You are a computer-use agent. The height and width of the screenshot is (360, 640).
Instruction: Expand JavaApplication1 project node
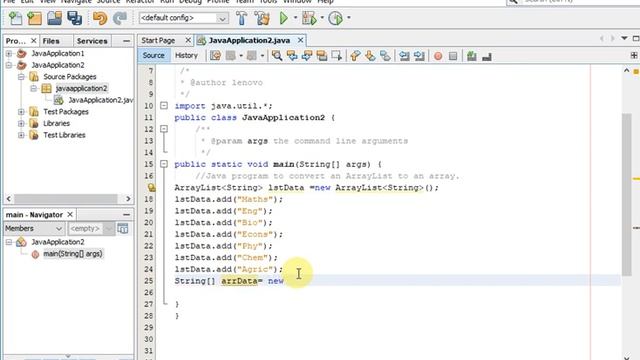tap(9, 53)
